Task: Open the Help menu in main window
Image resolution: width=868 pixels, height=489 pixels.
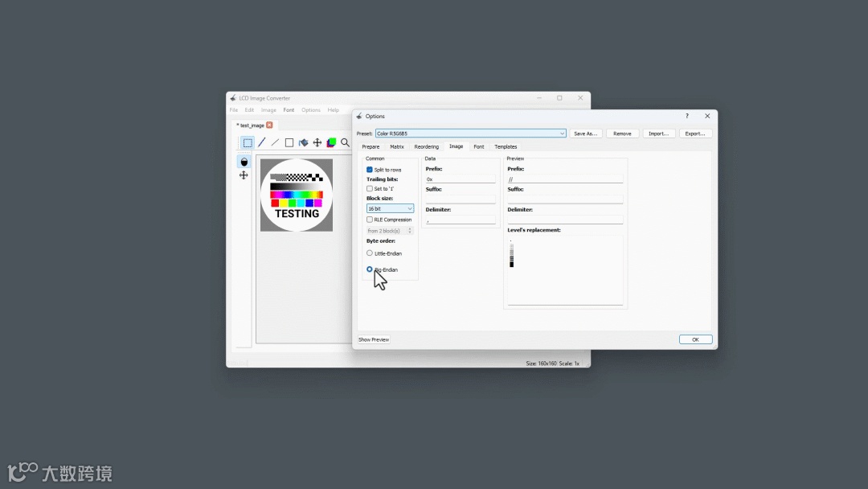Action: [x=333, y=110]
